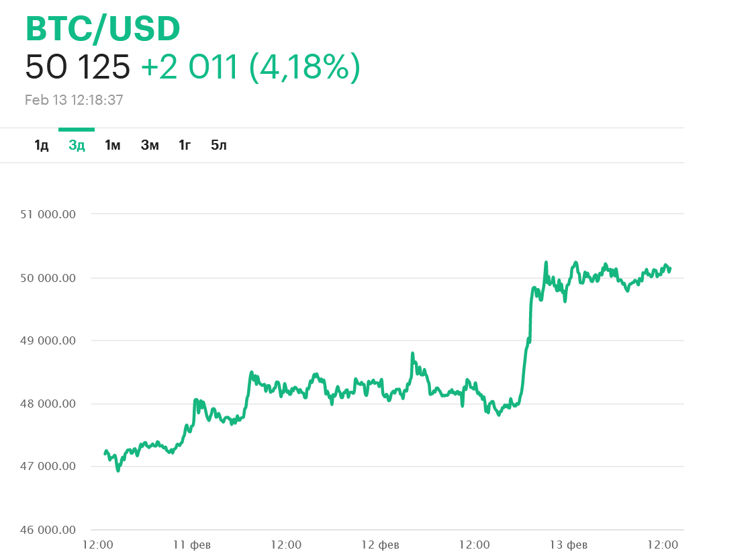
Task: Click the 47 000.00 axis label
Action: tap(48, 467)
